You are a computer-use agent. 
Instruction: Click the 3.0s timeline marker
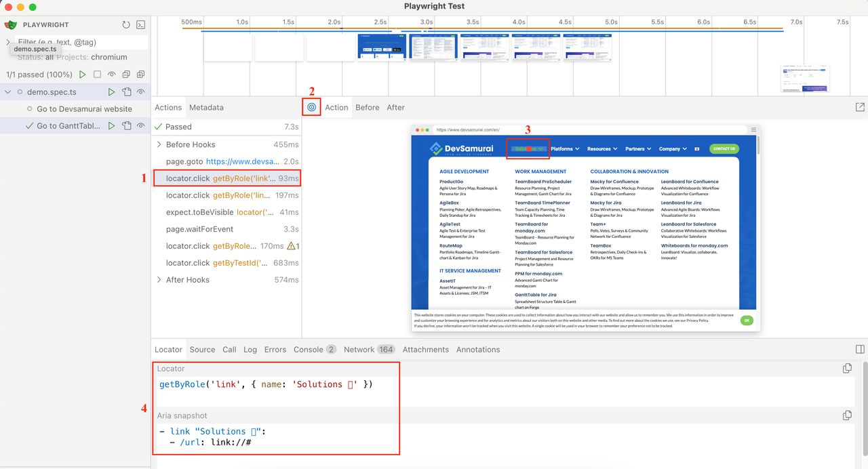(427, 22)
